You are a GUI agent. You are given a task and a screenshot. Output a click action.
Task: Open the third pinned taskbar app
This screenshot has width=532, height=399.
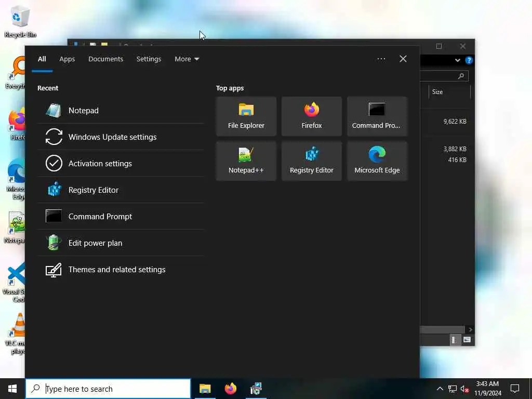(256, 389)
